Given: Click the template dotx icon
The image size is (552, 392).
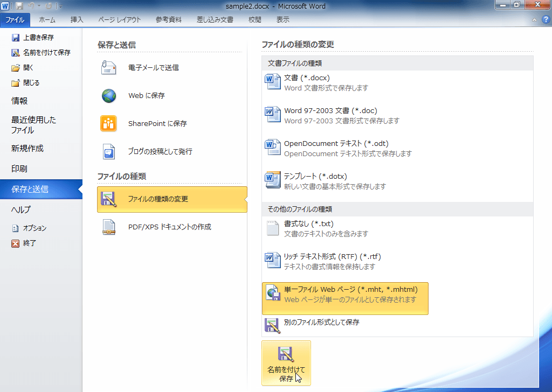Looking at the screenshot, I should 272,180.
